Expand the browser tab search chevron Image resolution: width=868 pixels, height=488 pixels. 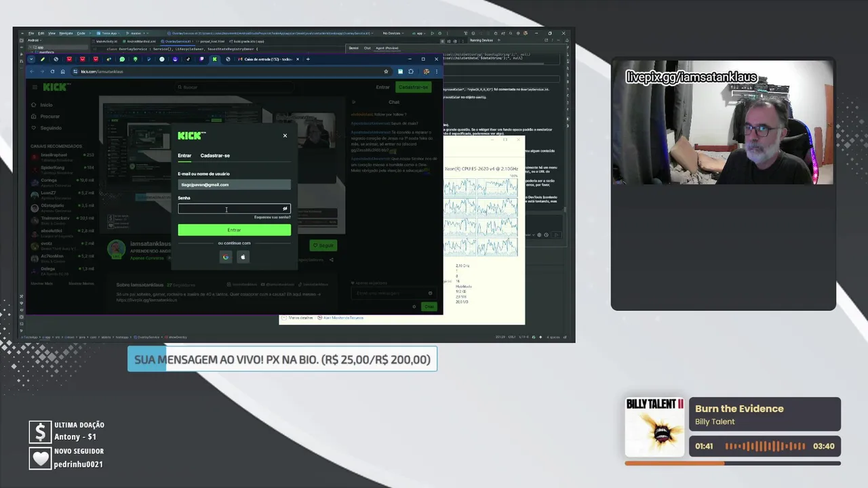31,59
